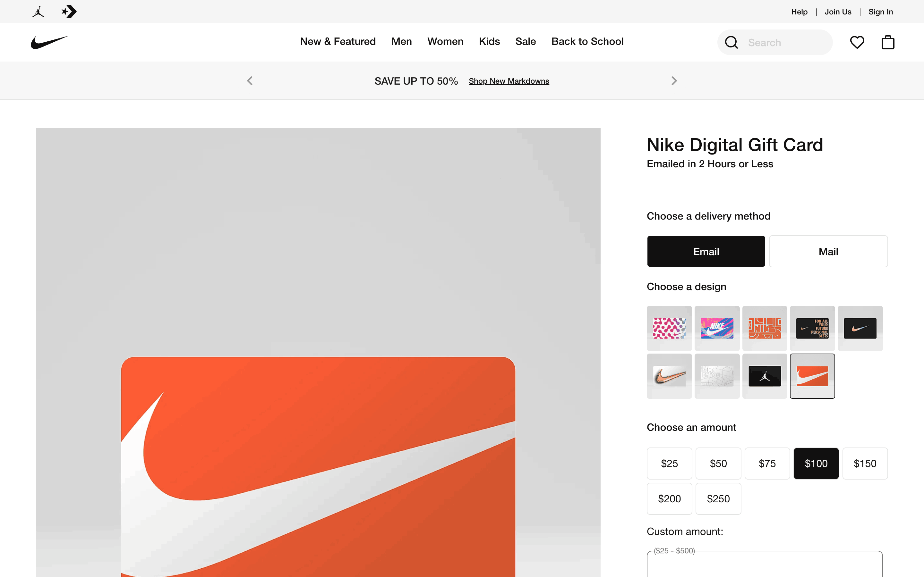The width and height of the screenshot is (924, 577).
Task: Show next promo banner message
Action: point(674,81)
